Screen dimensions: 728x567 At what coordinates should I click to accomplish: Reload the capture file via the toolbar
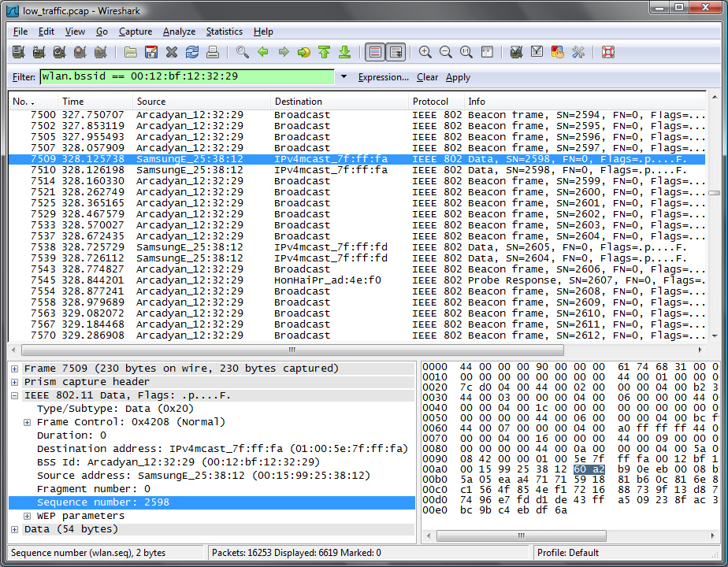(191, 53)
